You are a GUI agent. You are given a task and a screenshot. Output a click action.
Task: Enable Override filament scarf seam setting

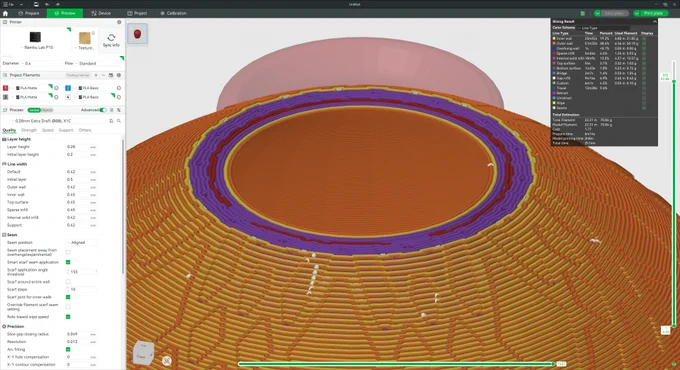coord(68,307)
